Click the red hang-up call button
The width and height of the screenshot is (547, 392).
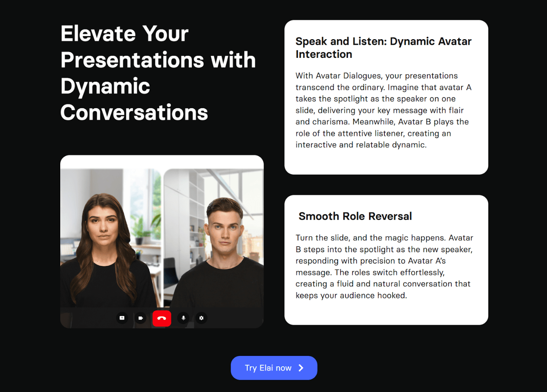pyautogui.click(x=162, y=318)
